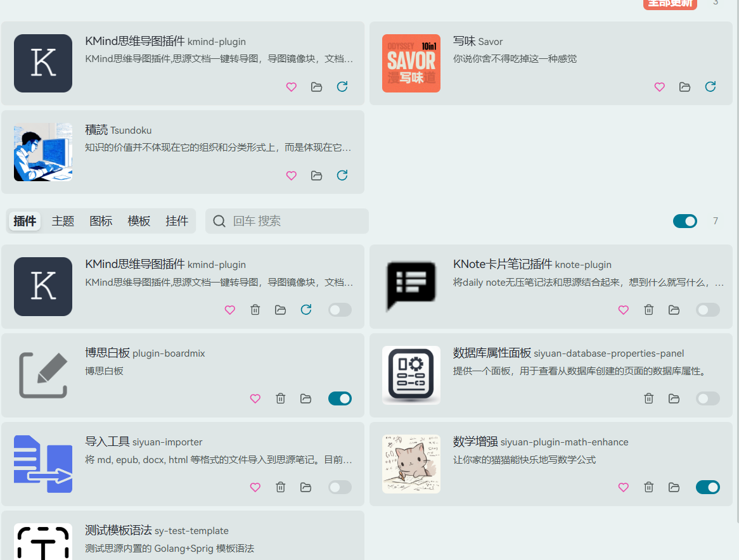Disable 数学增强 plugin switch
This screenshot has height=560, width=739.
[x=708, y=488]
